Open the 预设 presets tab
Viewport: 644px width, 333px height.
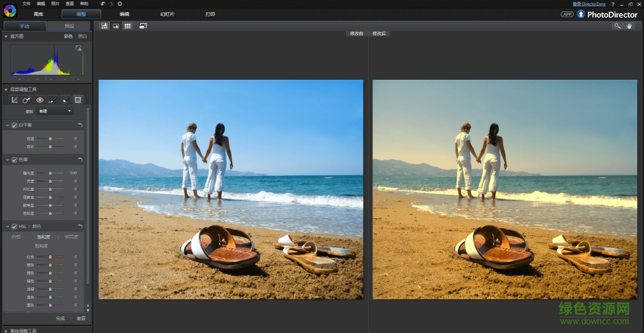(69, 26)
